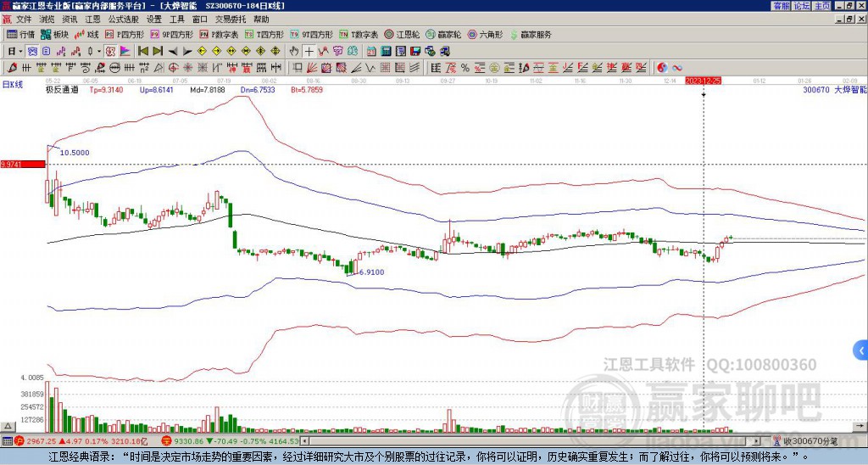This screenshot has width=868, height=465.
Task: Click the 9330.86 index status value
Action: click(189, 441)
